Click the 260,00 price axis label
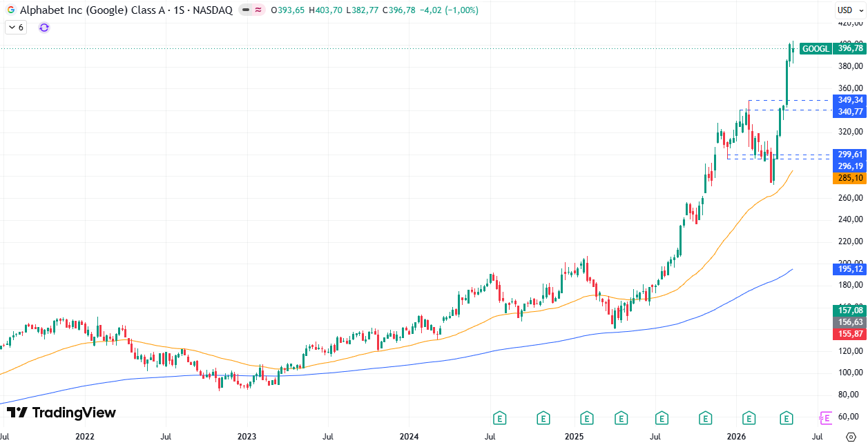This screenshot has height=445, width=868. click(851, 198)
